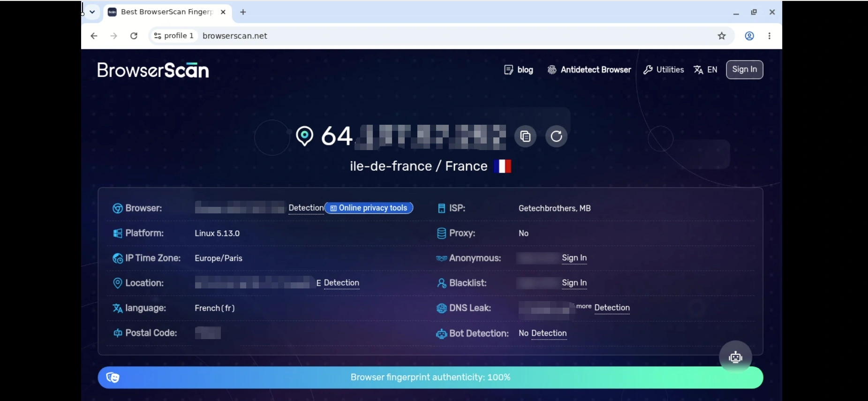Click the profile 1 site info chip
Image resolution: width=868 pixels, height=401 pixels.
tap(174, 36)
